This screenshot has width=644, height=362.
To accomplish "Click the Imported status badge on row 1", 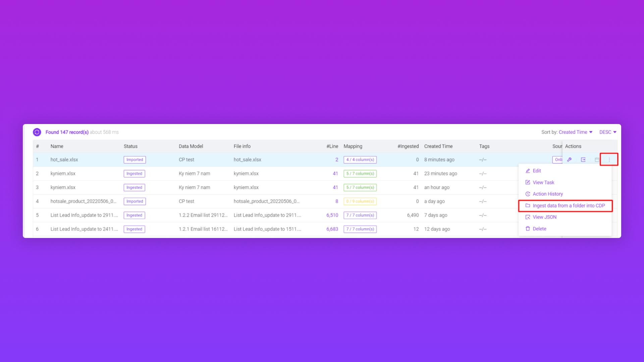I will tap(135, 160).
